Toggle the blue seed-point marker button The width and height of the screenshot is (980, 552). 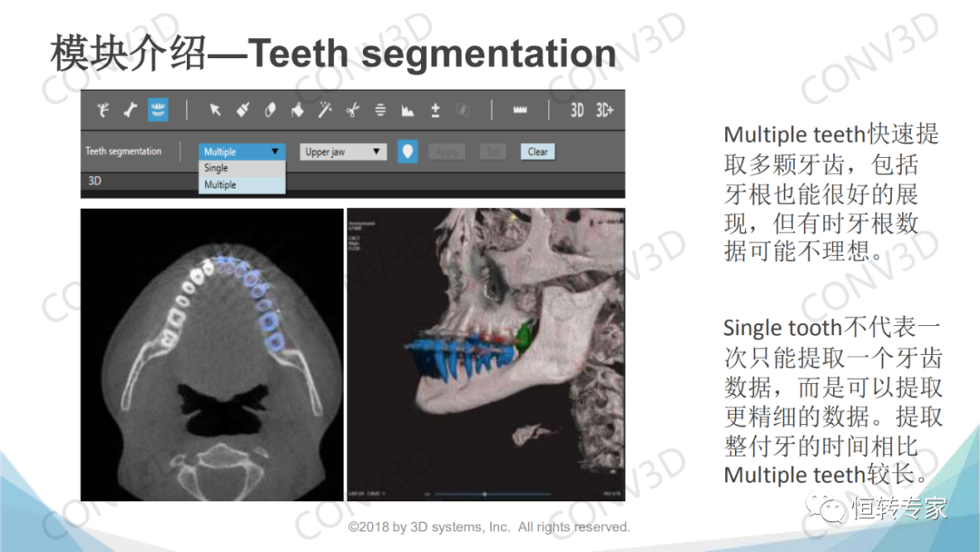tap(407, 152)
